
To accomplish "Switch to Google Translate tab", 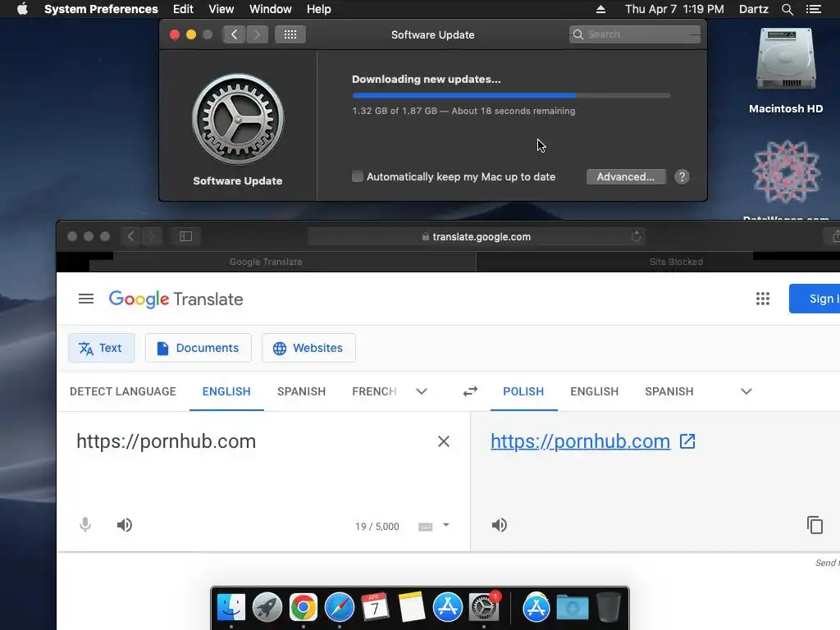I will [266, 262].
